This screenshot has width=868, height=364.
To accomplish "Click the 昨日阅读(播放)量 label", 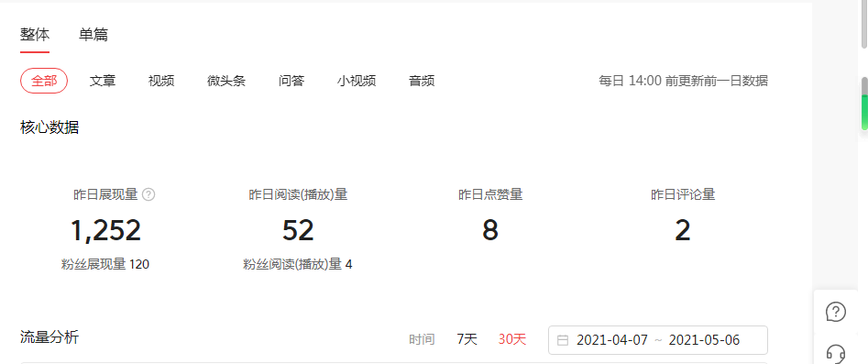I will tap(298, 195).
